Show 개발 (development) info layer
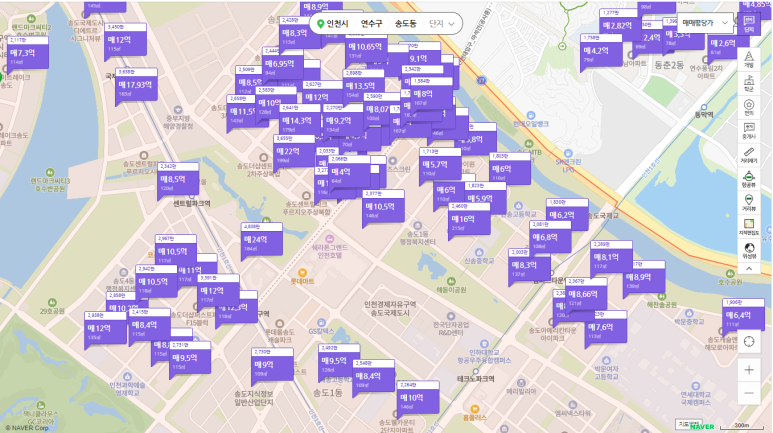 749,59
